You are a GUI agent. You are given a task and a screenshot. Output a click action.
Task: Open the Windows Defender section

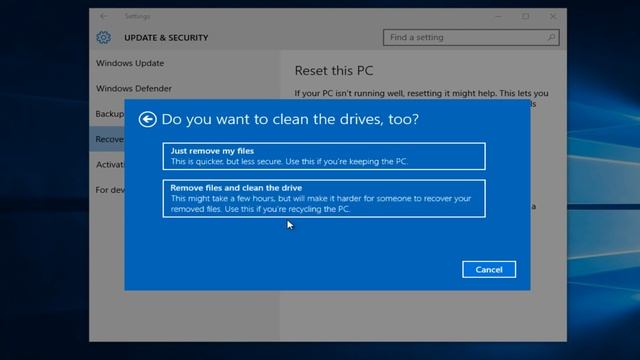pyautogui.click(x=133, y=89)
